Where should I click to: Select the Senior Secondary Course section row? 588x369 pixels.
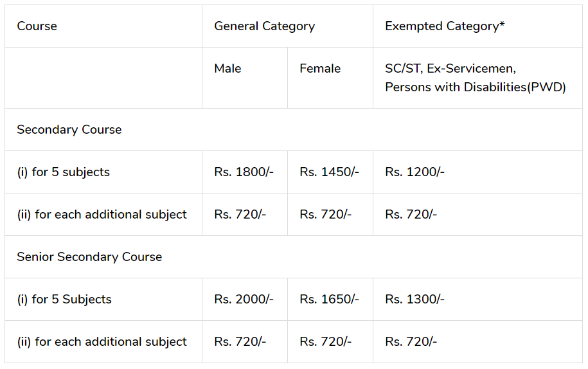pyautogui.click(x=294, y=257)
